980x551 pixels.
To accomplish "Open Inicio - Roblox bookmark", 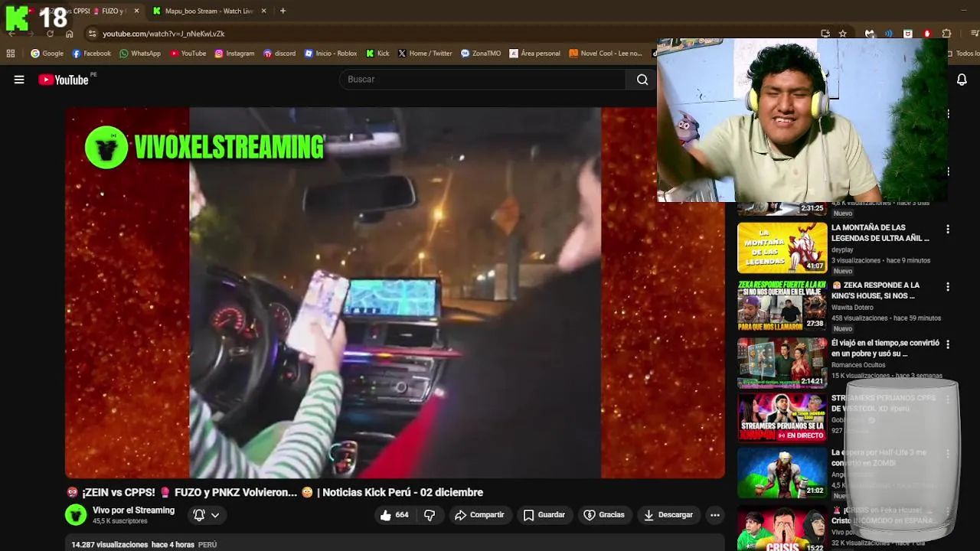I will click(x=331, y=54).
